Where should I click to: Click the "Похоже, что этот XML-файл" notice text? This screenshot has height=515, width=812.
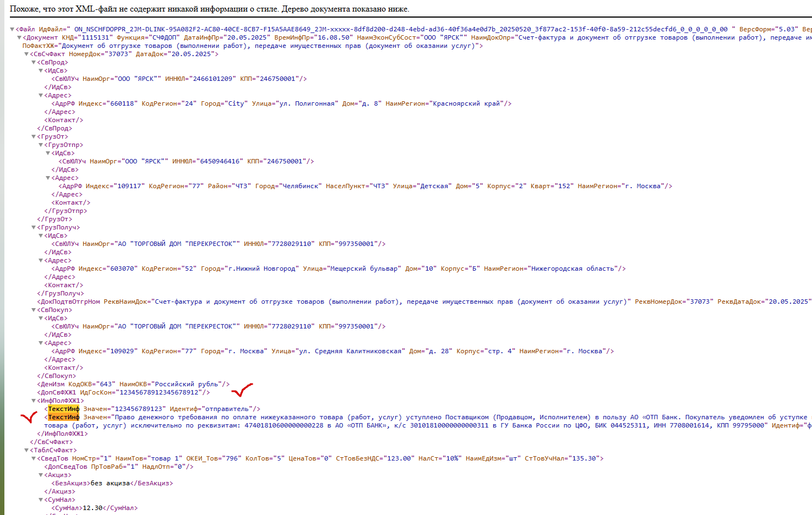click(x=209, y=9)
